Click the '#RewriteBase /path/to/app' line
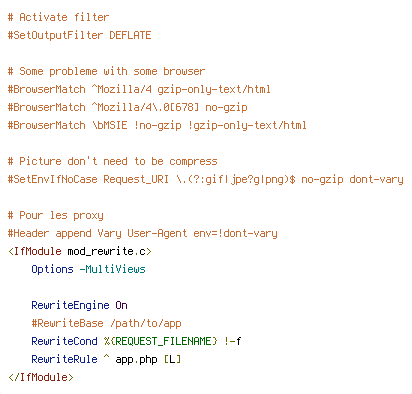This screenshot has width=412, height=394. (106, 323)
